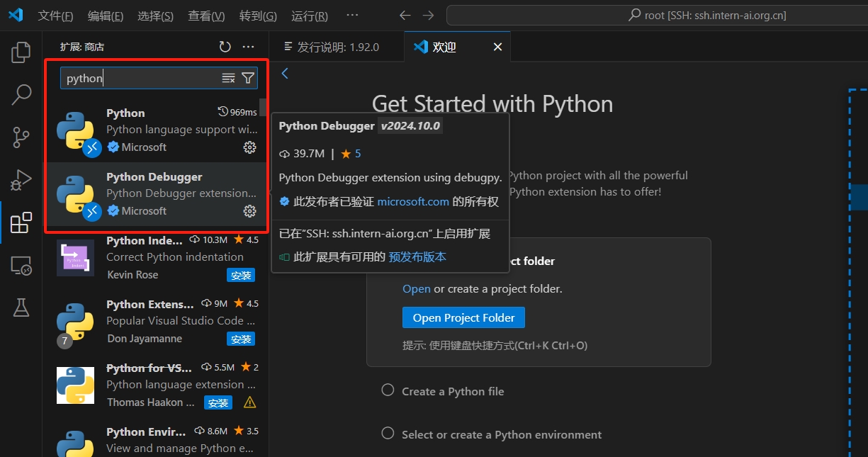Click the VS Code logo icon
Image resolution: width=868 pixels, height=457 pixels.
coord(16,15)
